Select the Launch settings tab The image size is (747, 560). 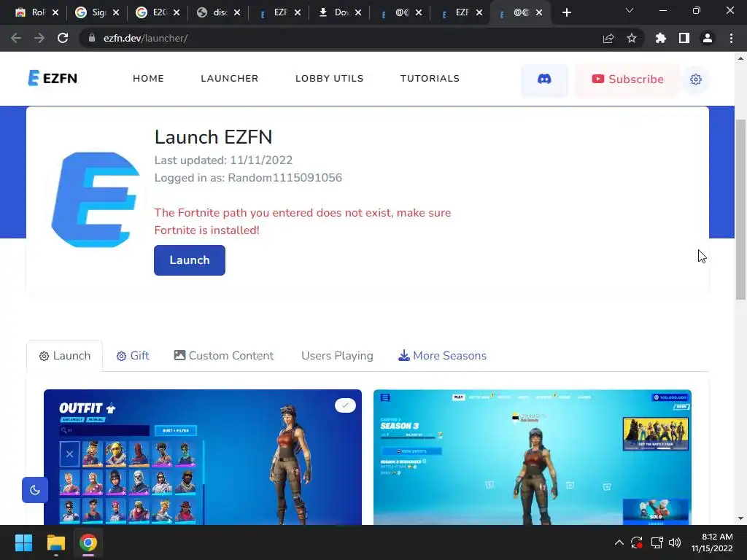(65, 356)
